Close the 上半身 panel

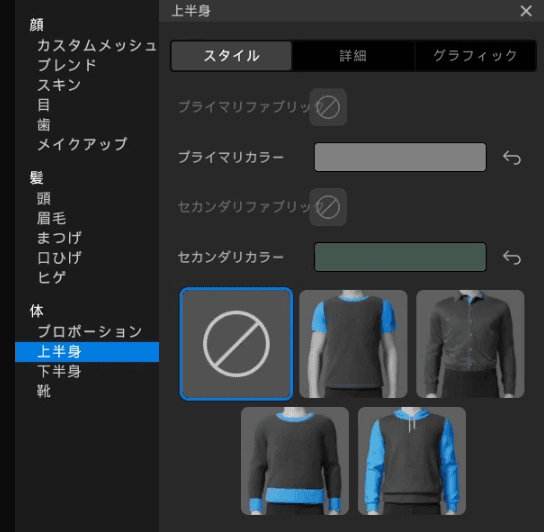(526, 11)
